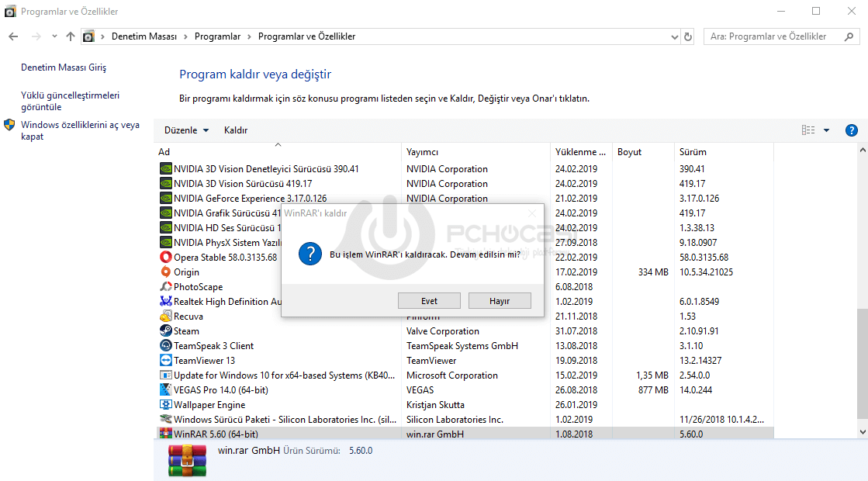The image size is (868, 481).
Task: Select TeamSpeak Systems GmbH publisher cell
Action: point(462,345)
